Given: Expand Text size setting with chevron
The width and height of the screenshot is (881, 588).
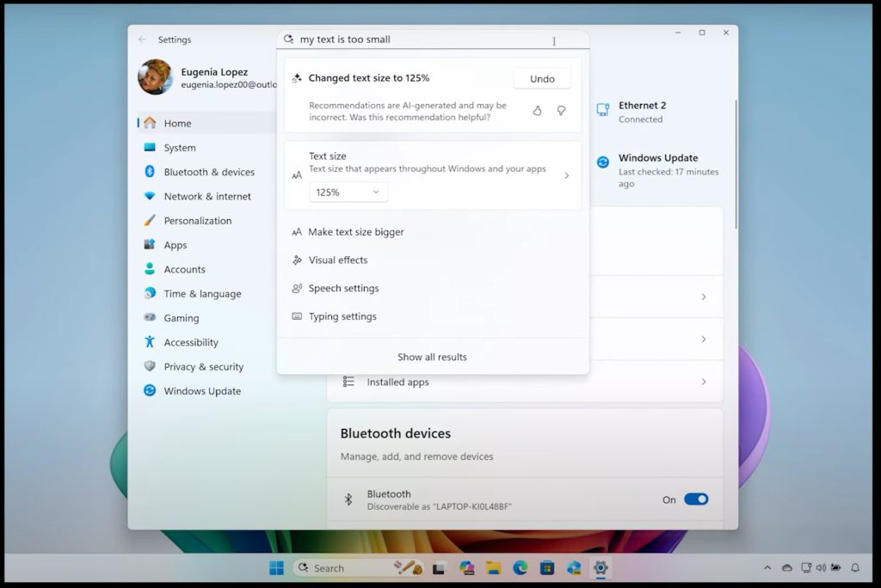Looking at the screenshot, I should coord(566,175).
